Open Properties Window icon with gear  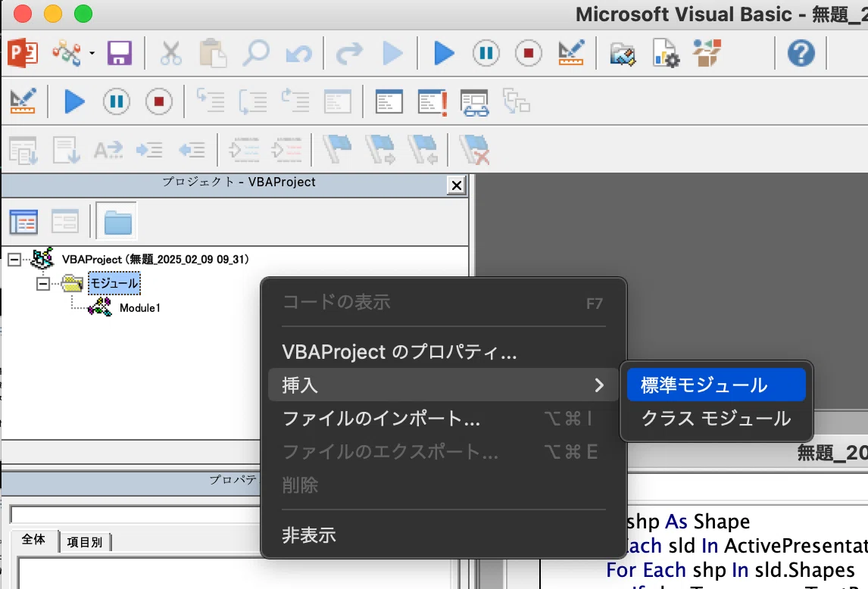666,53
